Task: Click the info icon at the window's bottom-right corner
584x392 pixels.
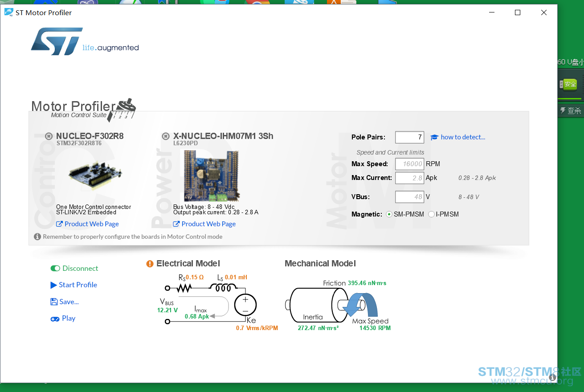Action: [552, 377]
